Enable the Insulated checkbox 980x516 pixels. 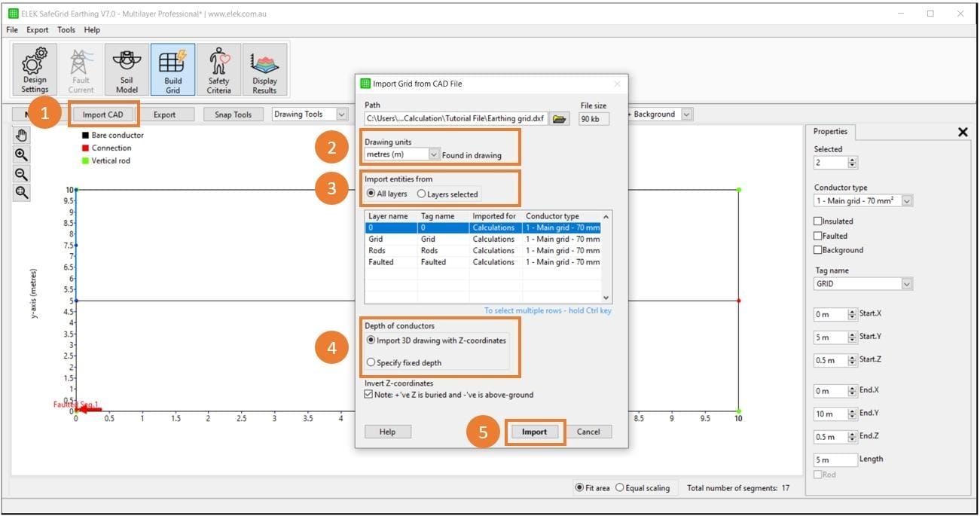(x=818, y=221)
